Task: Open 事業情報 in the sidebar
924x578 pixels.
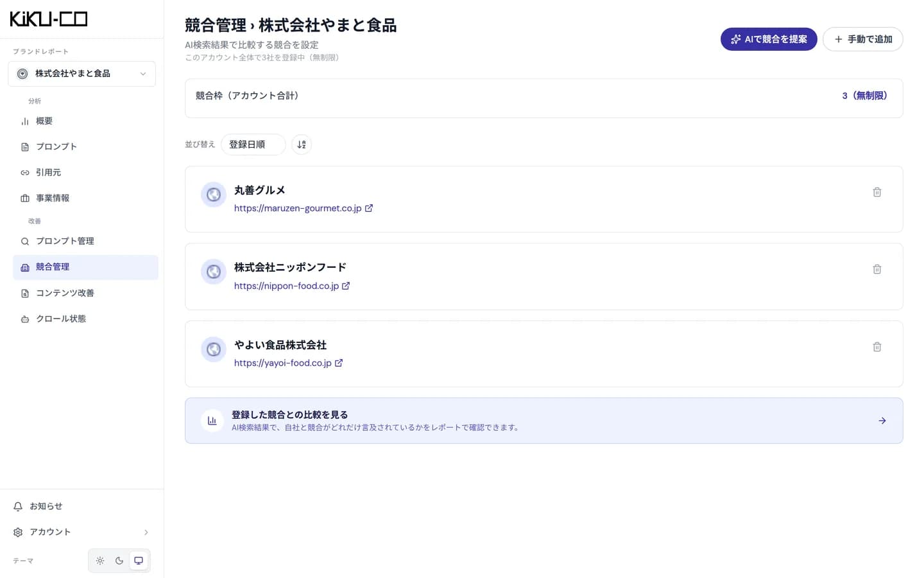Action: pos(85,198)
